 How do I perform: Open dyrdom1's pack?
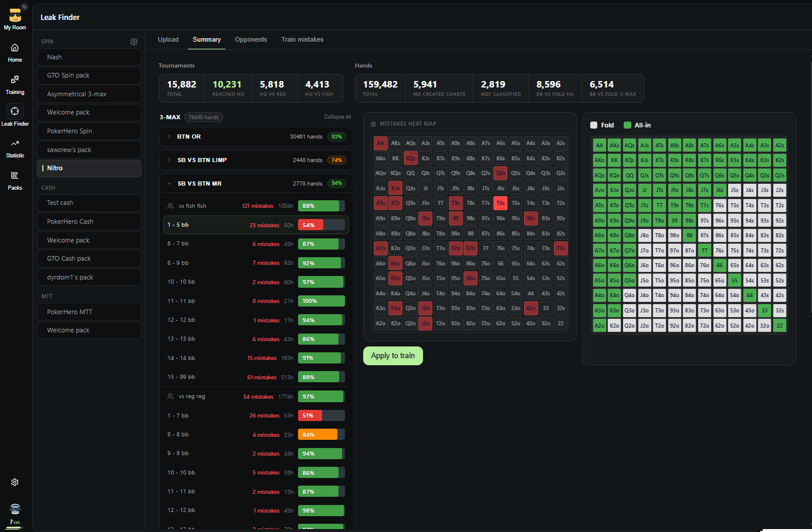point(89,277)
